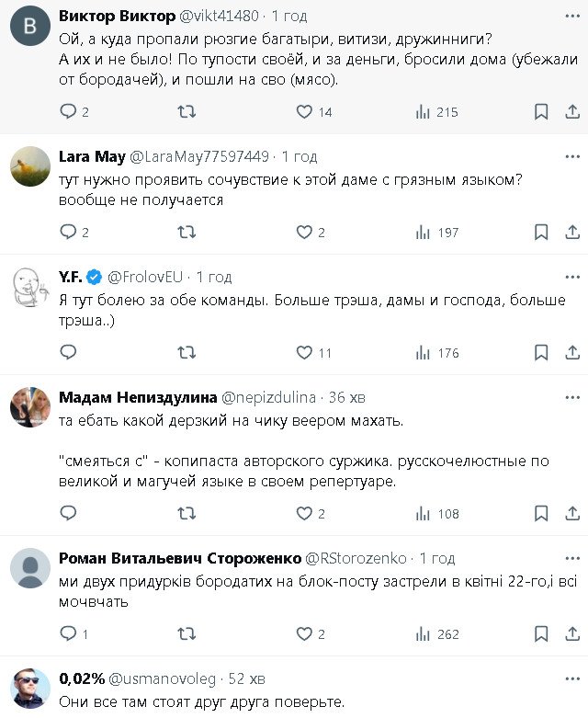Bookmark Виктор Виктор's tweet
The height and width of the screenshot is (718, 588).
541,112
